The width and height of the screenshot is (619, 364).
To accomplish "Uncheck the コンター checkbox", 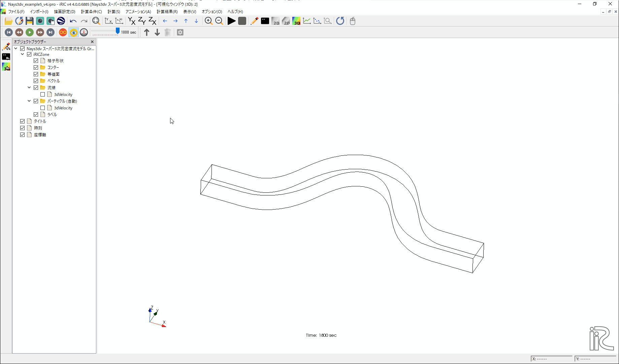I will 36,68.
